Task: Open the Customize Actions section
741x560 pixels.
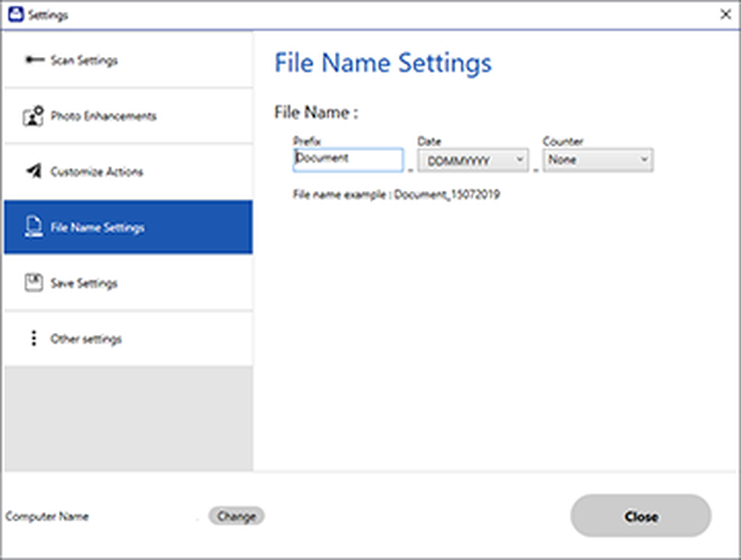Action: [x=128, y=172]
